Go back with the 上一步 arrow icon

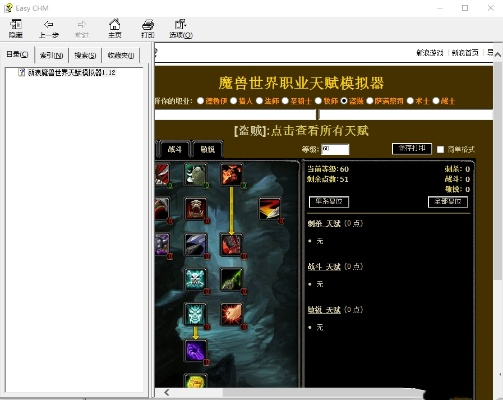pos(48,25)
